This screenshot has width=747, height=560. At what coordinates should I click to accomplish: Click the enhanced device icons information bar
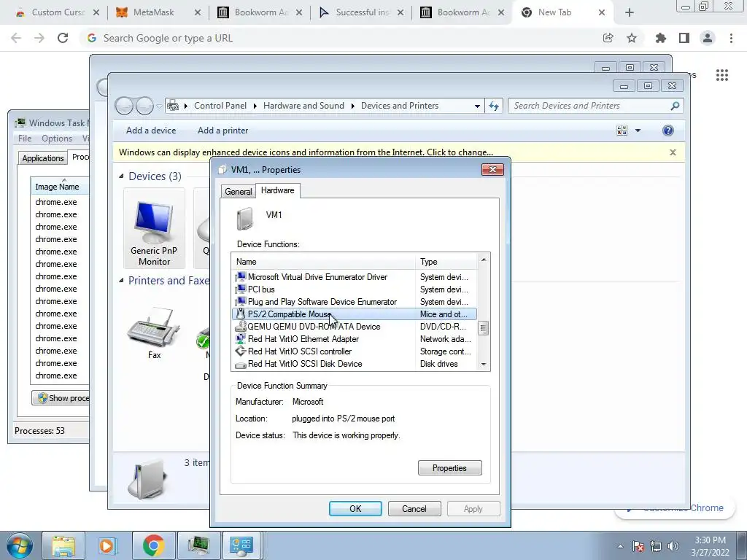pyautogui.click(x=306, y=152)
